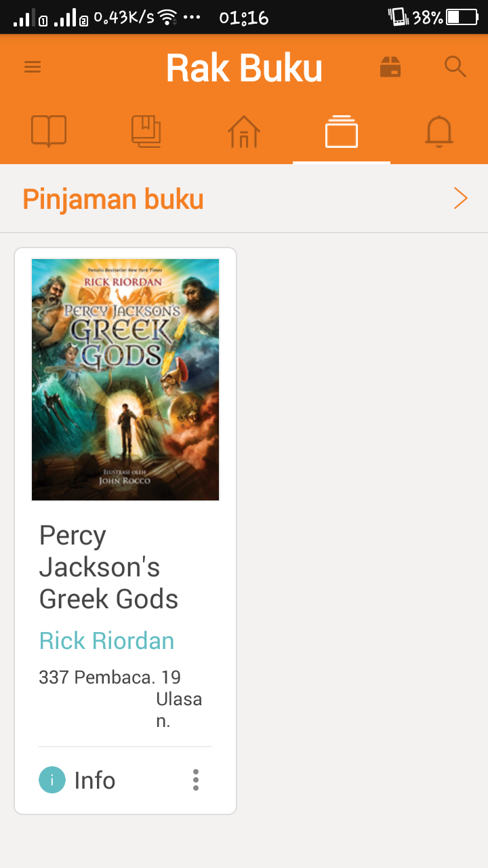Open author Rick Riordan link
This screenshot has width=488, height=868.
coord(106,641)
